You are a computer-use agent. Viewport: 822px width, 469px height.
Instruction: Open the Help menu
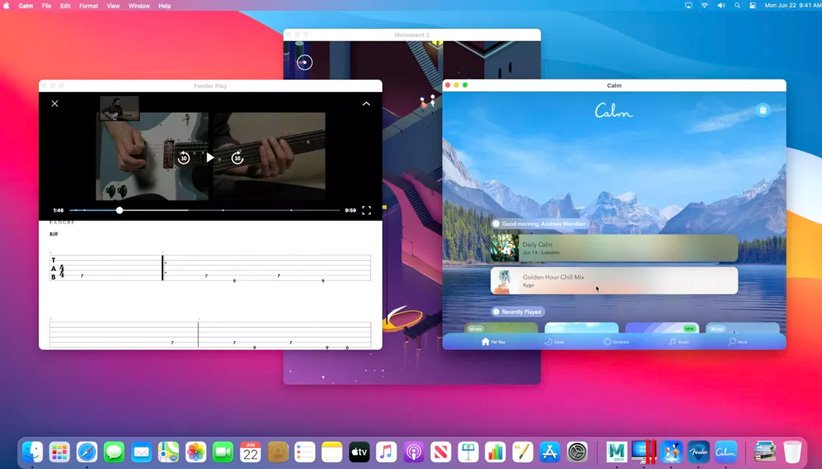[165, 6]
